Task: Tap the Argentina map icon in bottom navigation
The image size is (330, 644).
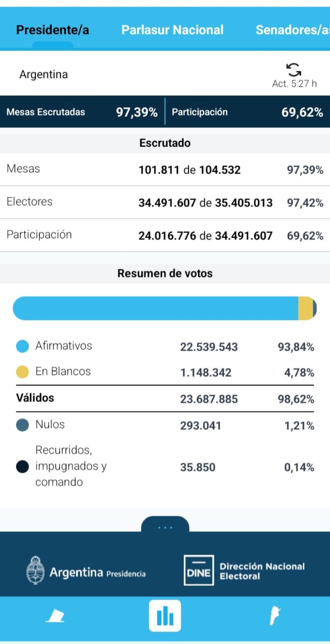Action: [275, 614]
